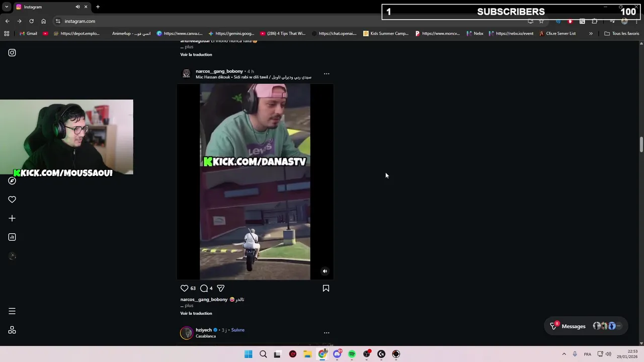Open narcos__gang_bobony name in caption
Image resolution: width=644 pixels, height=362 pixels.
point(204,300)
